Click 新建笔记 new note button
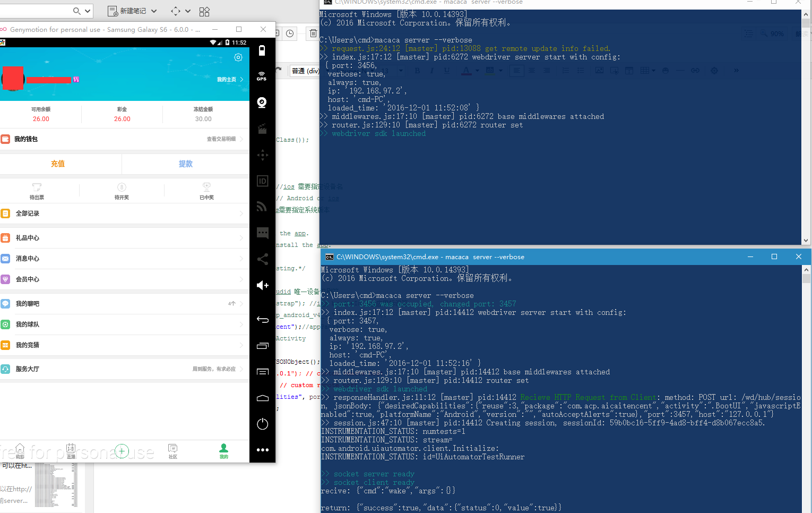The image size is (812, 513). (x=127, y=11)
